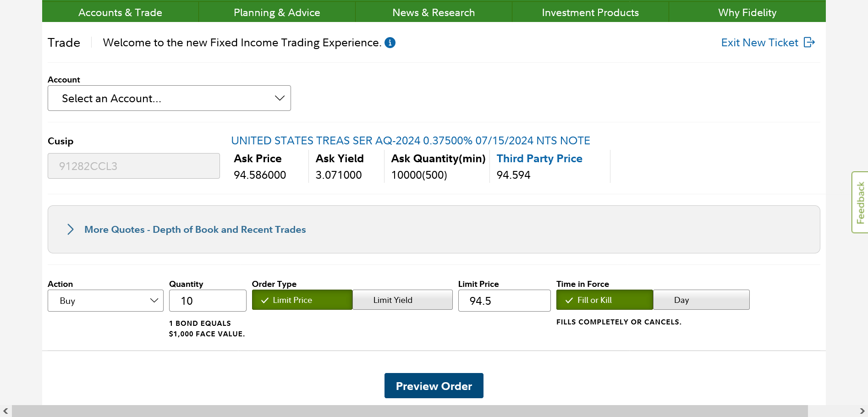Click the chevron icon before More Quotes
This screenshot has height=417, width=868.
[71, 229]
